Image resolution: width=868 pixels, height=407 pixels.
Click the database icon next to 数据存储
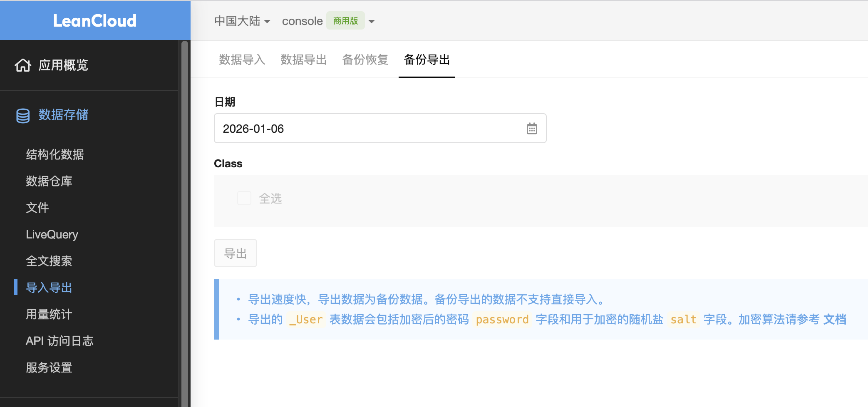[23, 115]
